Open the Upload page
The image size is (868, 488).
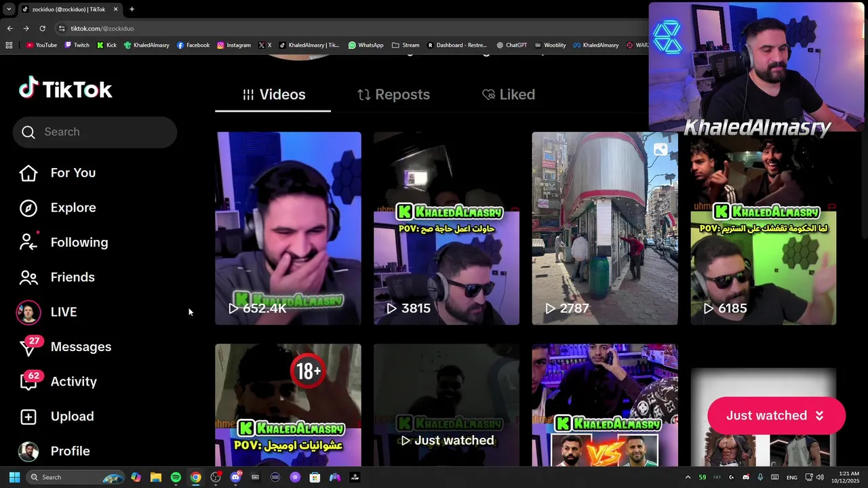click(x=56, y=416)
